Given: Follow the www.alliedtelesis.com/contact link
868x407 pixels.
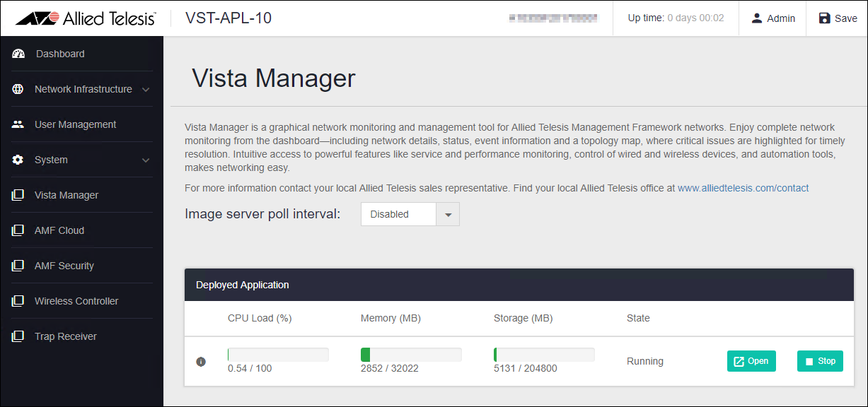Looking at the screenshot, I should coord(743,188).
